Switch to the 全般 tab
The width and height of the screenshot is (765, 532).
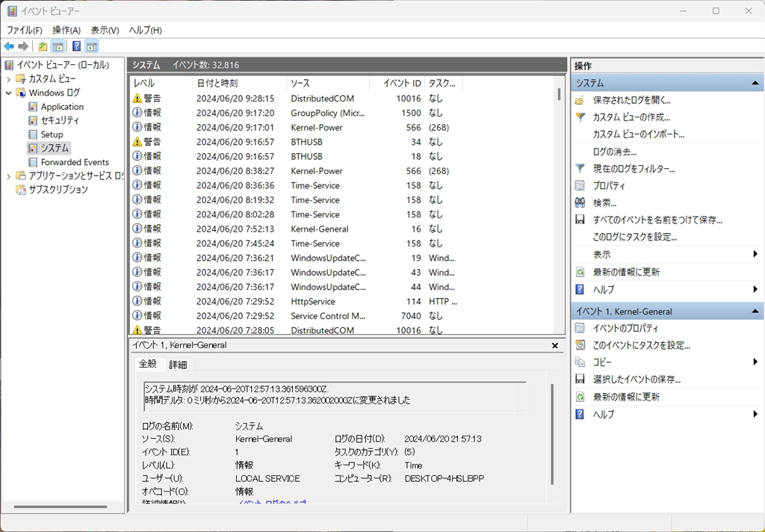tap(148, 364)
